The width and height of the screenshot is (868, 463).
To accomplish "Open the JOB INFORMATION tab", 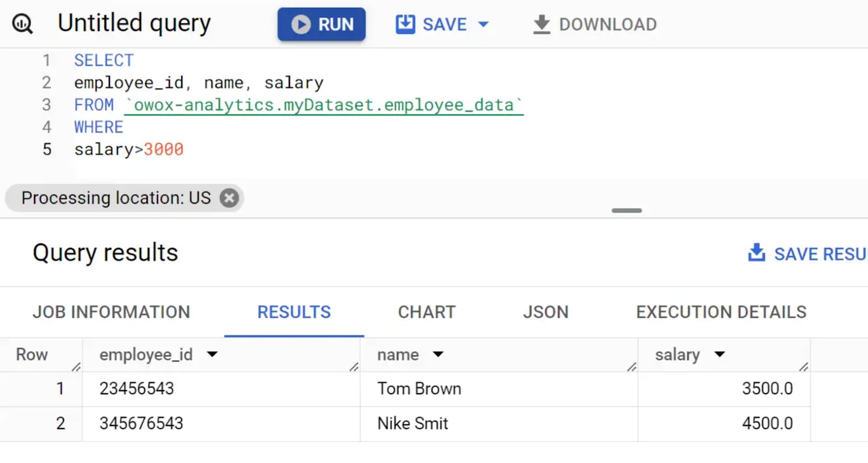I will (x=111, y=312).
